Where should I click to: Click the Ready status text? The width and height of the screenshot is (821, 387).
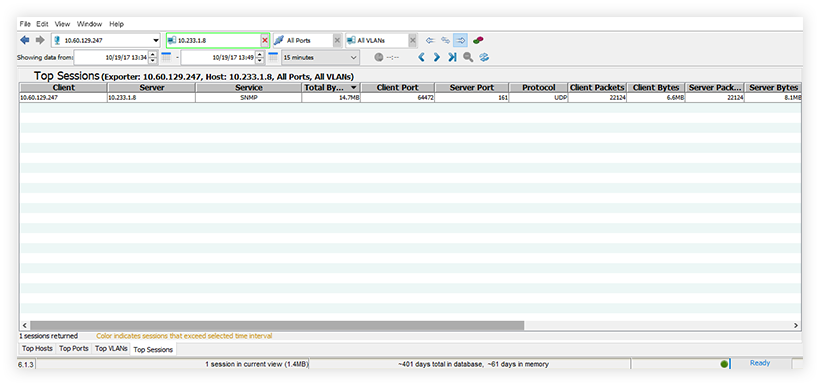pyautogui.click(x=760, y=363)
